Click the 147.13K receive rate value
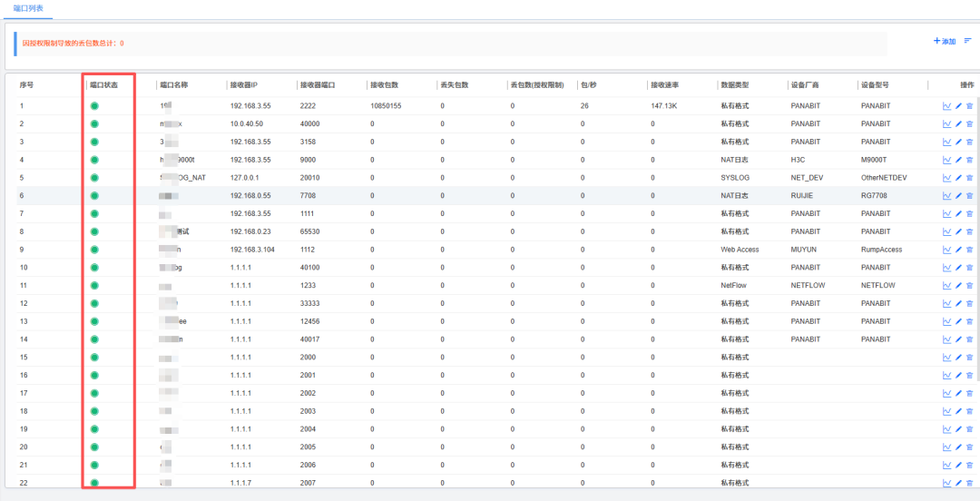The height and width of the screenshot is (501, 980). 663,106
